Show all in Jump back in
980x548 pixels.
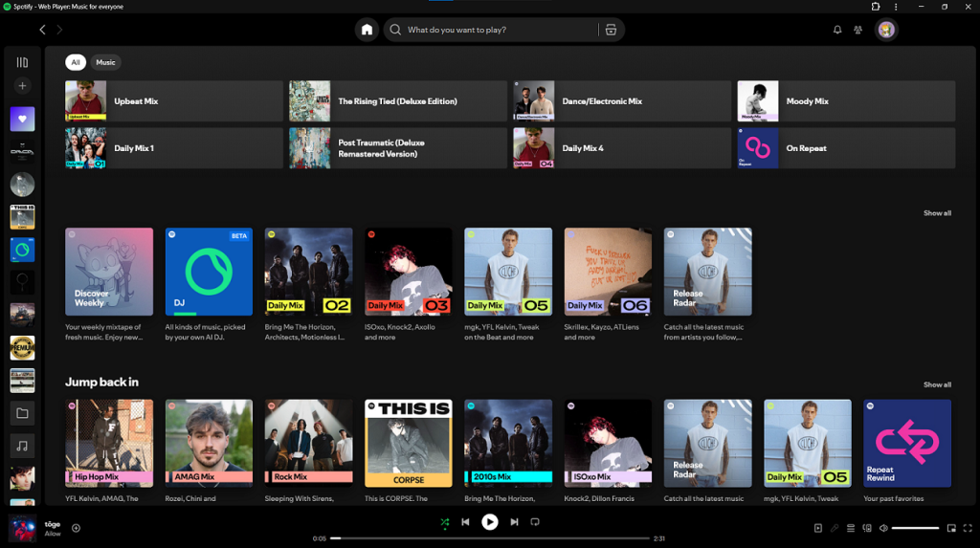click(937, 384)
